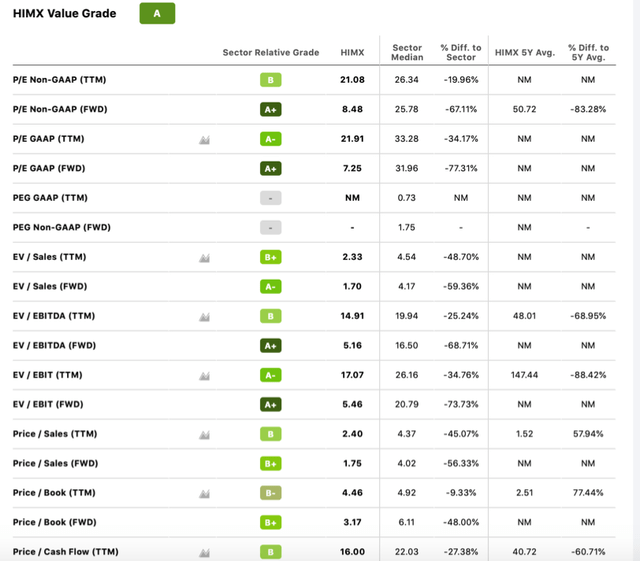
Task: Select the P/E Non-GAAP (FWD) row label
Action: tap(60, 109)
